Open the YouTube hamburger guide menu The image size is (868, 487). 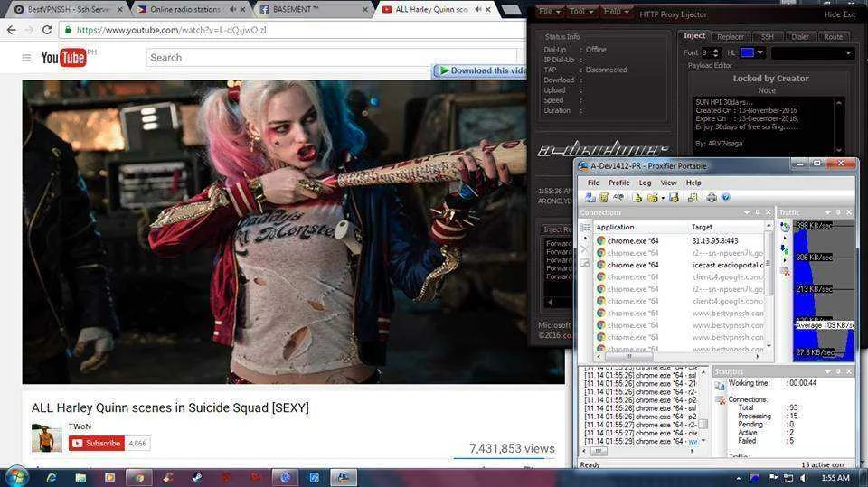(26, 57)
